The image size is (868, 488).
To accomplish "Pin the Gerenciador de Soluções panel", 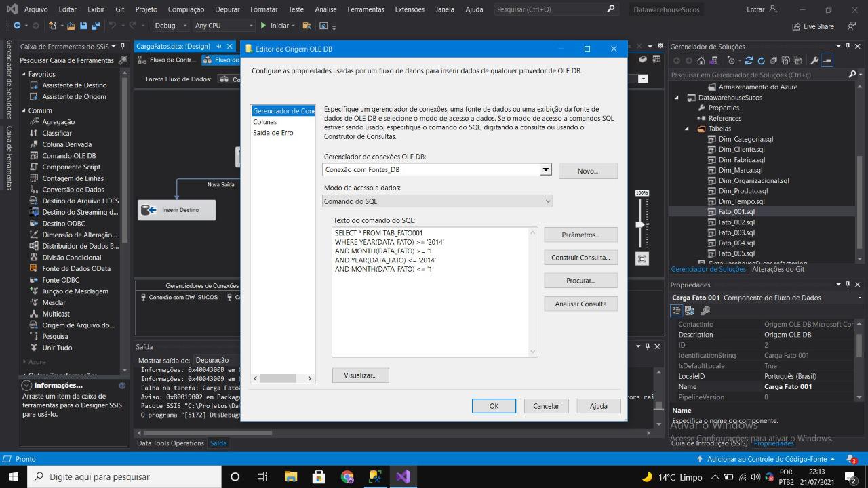I will pos(848,47).
